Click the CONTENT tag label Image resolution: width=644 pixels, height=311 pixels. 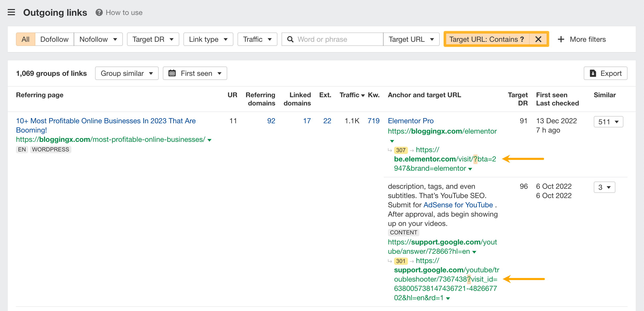(403, 232)
